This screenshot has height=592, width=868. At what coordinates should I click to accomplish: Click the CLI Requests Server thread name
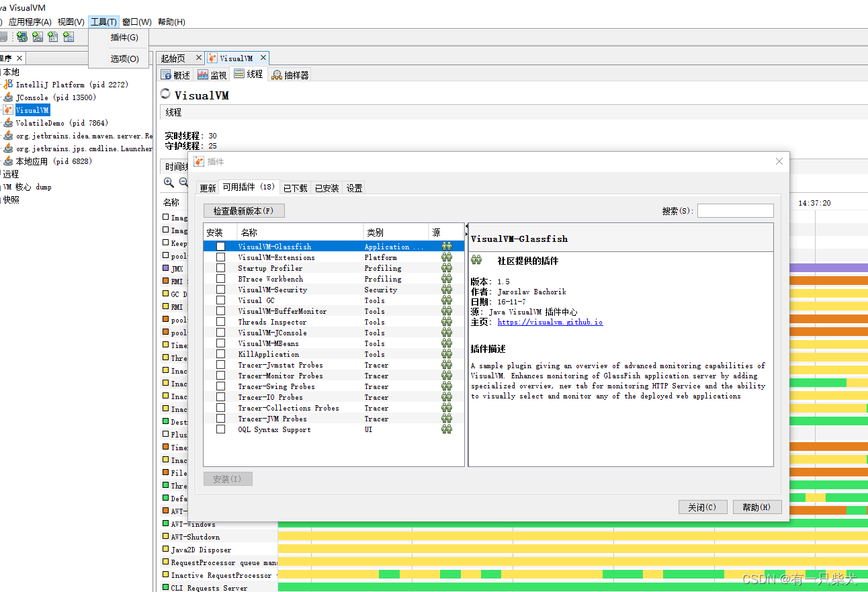click(x=209, y=588)
